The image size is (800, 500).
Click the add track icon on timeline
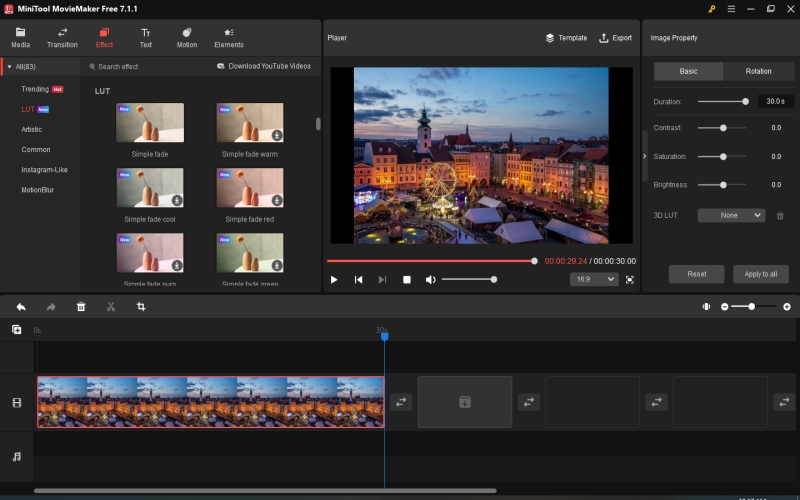point(16,329)
